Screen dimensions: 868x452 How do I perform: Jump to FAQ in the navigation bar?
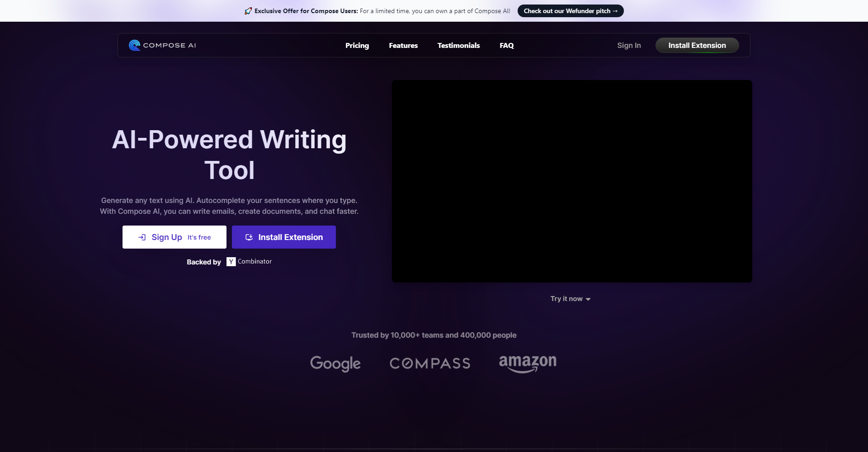tap(506, 45)
